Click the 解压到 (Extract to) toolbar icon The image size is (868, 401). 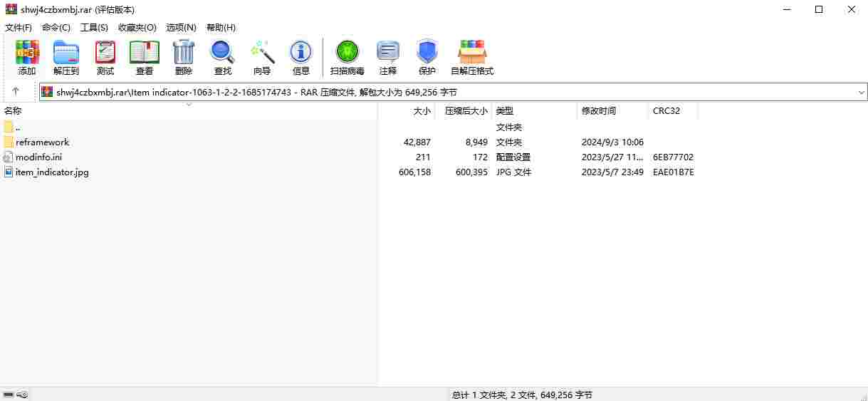(66, 52)
